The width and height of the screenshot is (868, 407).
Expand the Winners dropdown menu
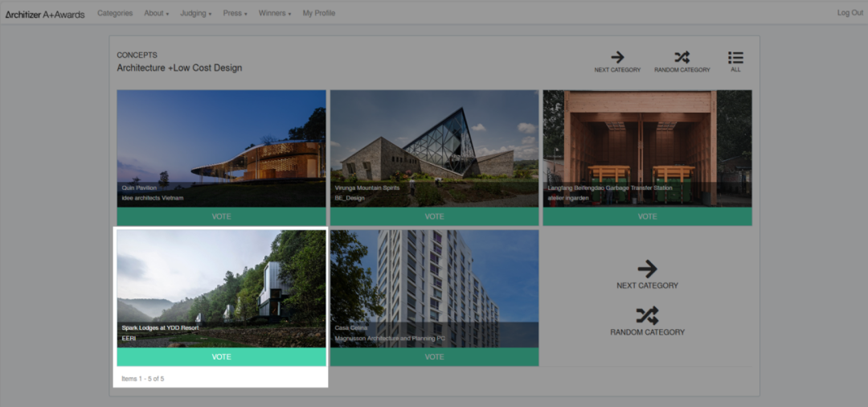(x=274, y=14)
